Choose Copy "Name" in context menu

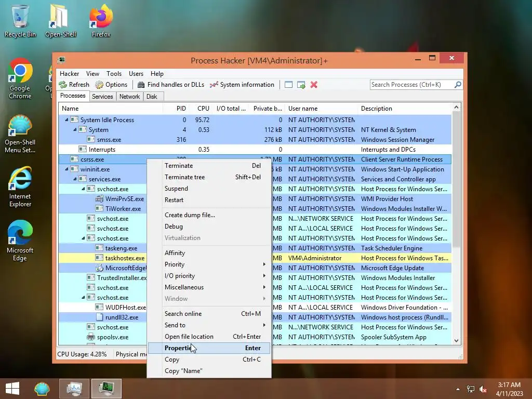[209, 371]
